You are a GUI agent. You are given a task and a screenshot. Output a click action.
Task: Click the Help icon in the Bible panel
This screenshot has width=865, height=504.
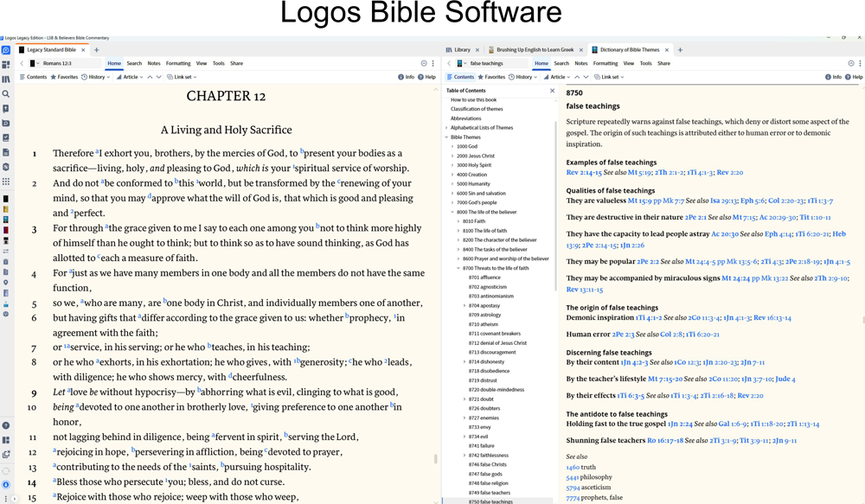427,77
